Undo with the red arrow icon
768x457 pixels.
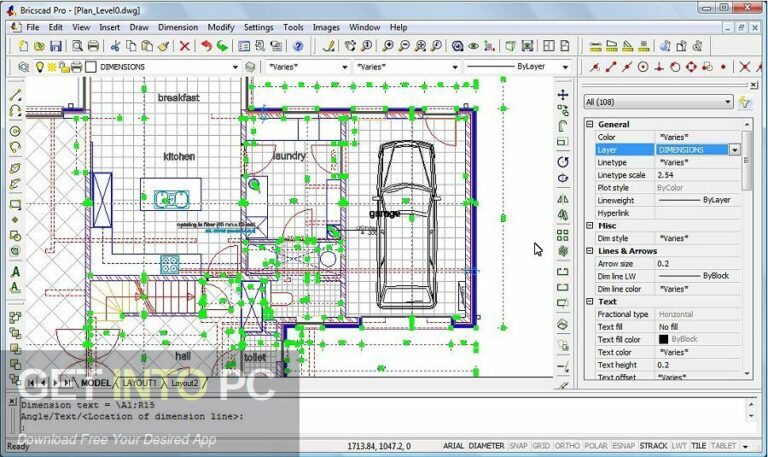pyautogui.click(x=207, y=46)
